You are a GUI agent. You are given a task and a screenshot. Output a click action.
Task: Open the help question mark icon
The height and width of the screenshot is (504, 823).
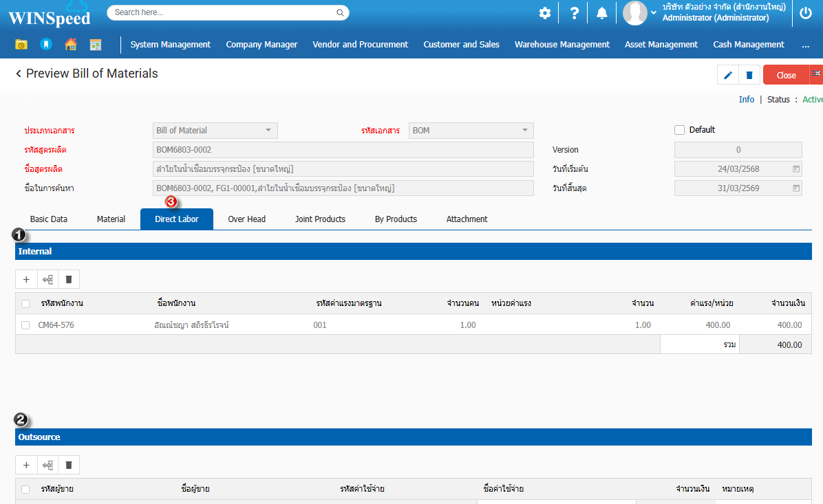click(x=574, y=13)
